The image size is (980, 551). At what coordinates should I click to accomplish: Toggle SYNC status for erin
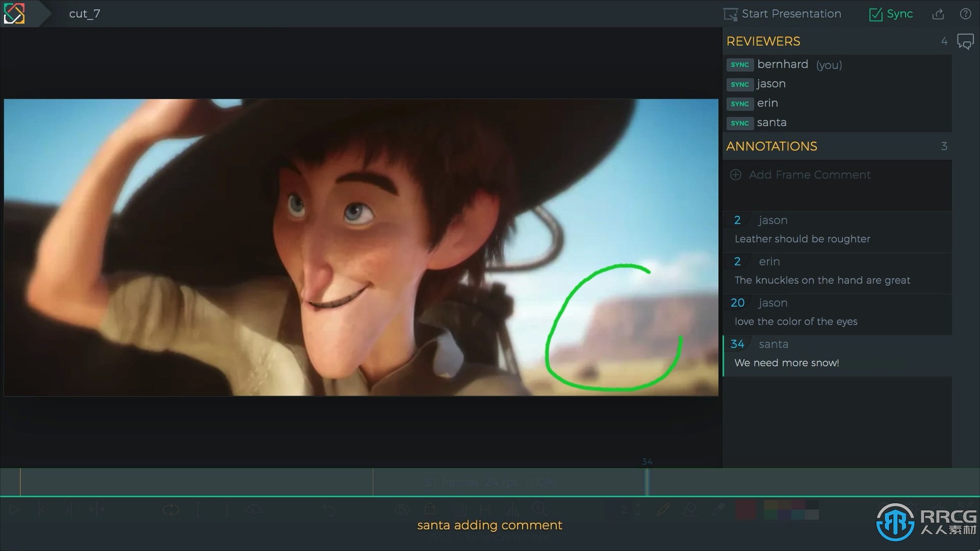tap(740, 104)
